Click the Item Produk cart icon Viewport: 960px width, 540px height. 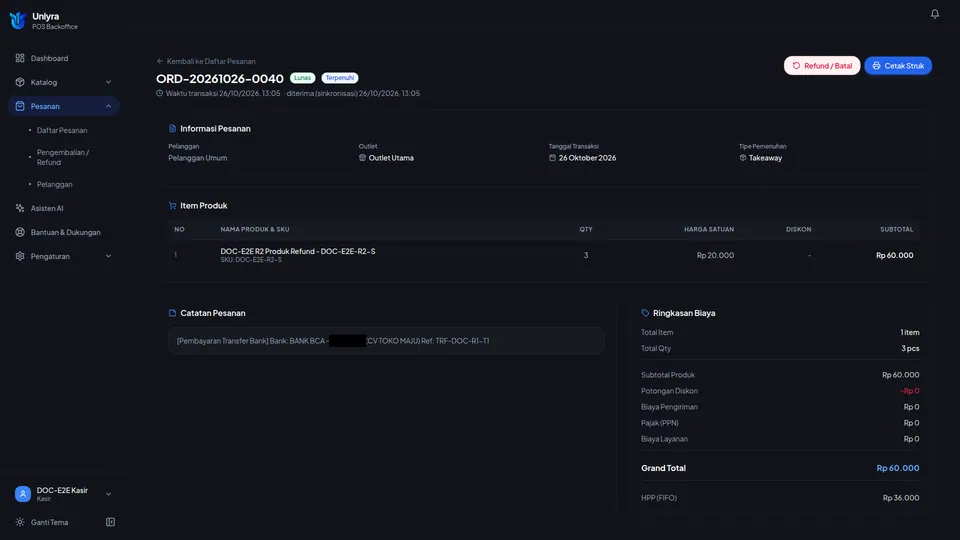point(172,206)
